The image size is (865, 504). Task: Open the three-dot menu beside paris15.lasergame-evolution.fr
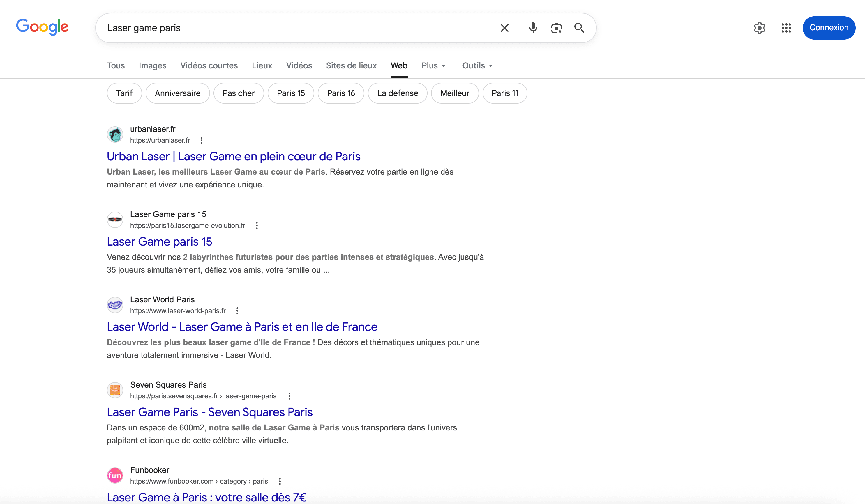tap(257, 226)
